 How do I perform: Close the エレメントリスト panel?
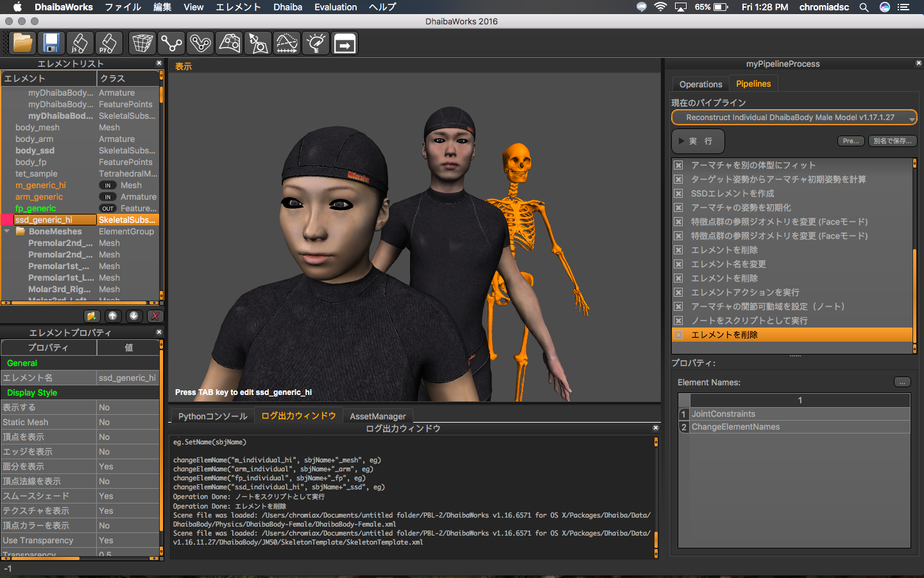pyautogui.click(x=159, y=63)
